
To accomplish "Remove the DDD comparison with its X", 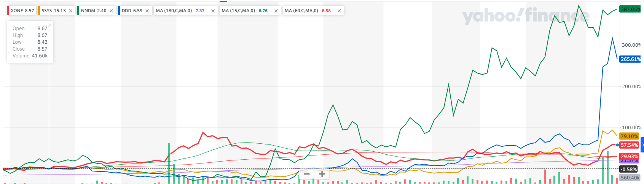I will 147,11.
